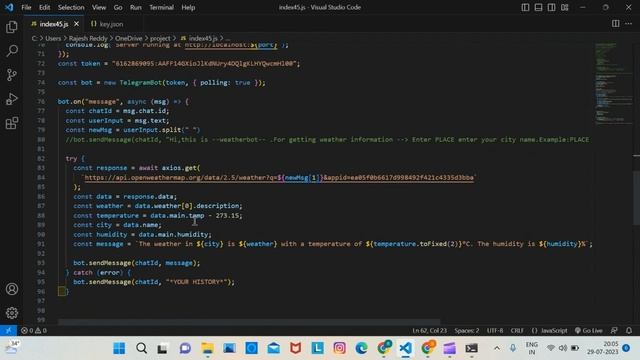Viewport: 640px width, 360px height.
Task: Open the File menu
Action: click(x=26, y=7)
